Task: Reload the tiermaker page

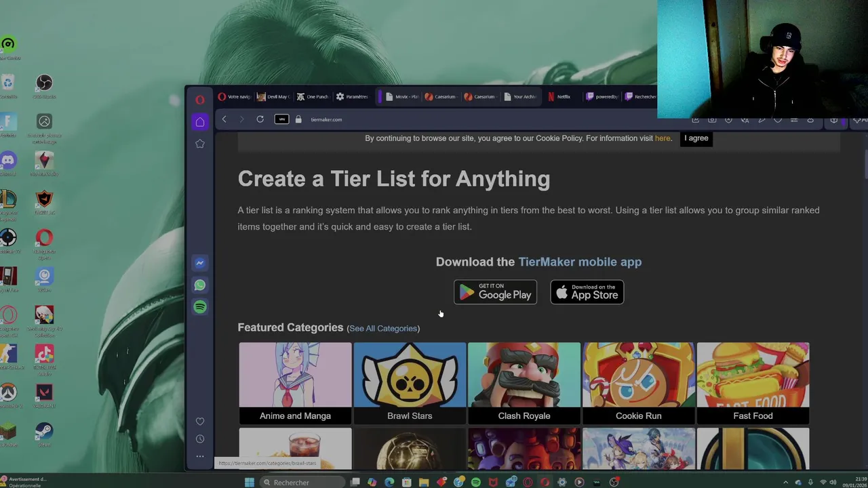Action: coord(260,119)
